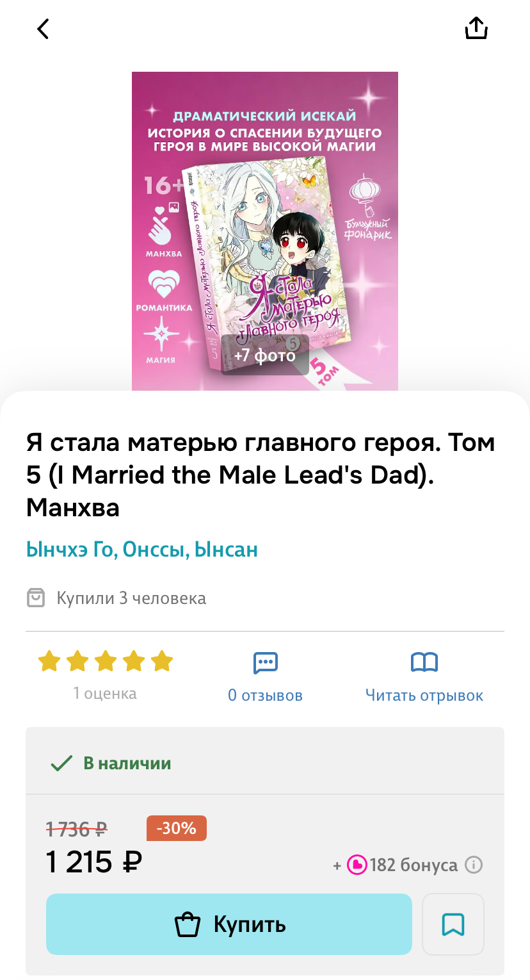Open authors Ынчхэ Го, Онссы, Ынсан
This screenshot has height=980, width=530.
coord(142,549)
